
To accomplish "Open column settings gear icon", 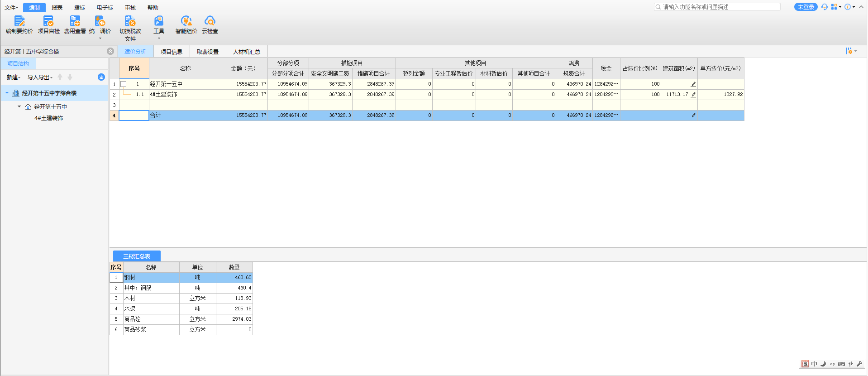I will [850, 51].
